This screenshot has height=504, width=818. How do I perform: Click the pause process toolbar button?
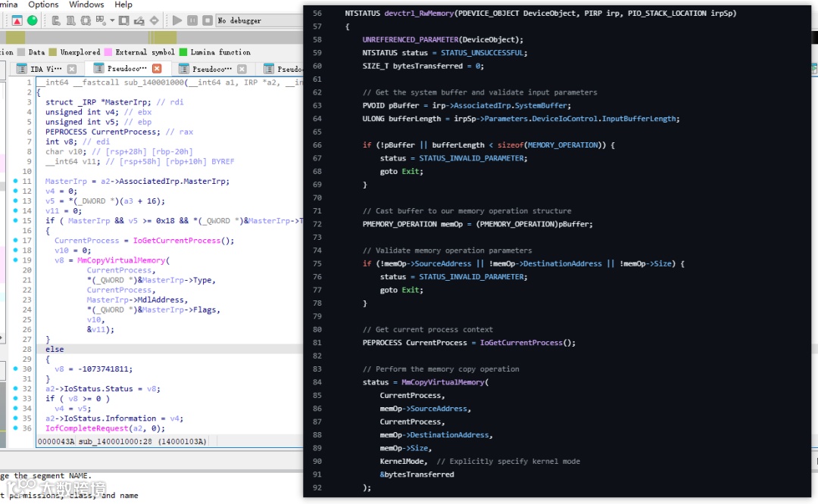click(x=192, y=20)
